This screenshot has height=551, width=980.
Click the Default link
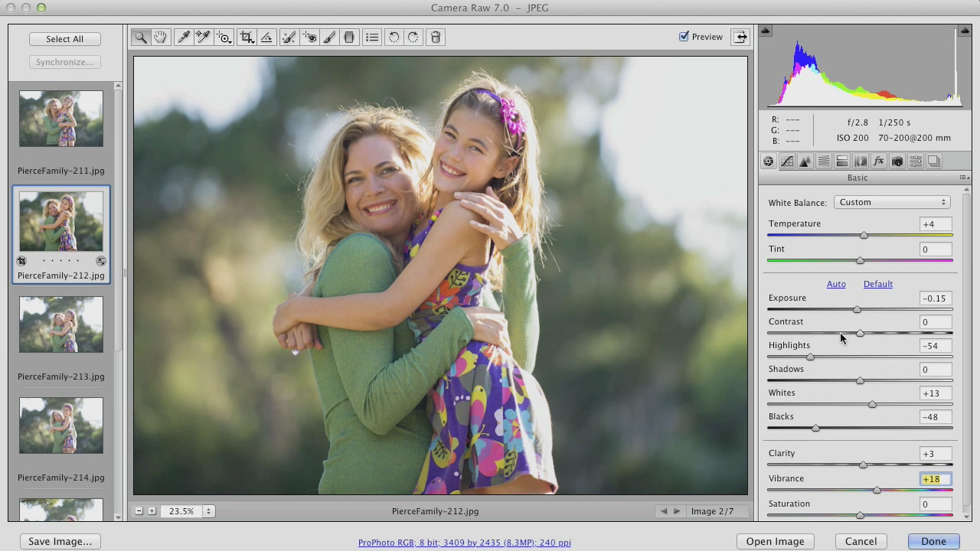878,284
